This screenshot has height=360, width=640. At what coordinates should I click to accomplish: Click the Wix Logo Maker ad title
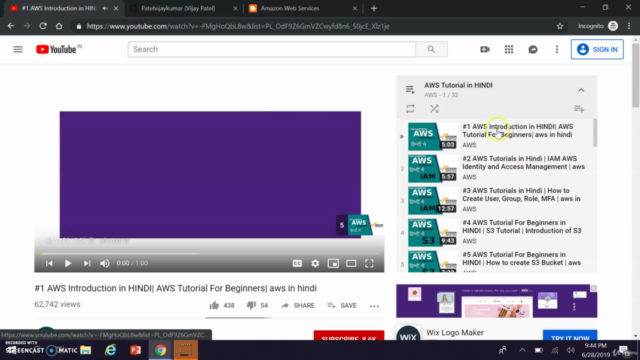tap(455, 333)
